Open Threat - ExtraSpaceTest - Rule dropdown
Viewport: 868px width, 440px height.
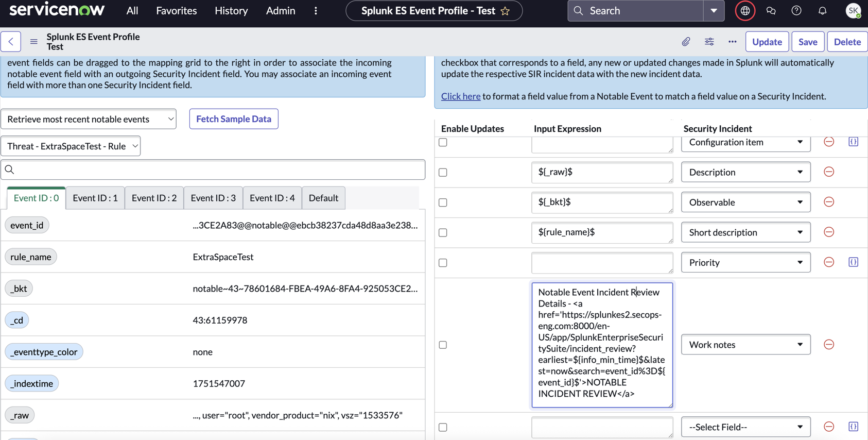click(x=71, y=146)
